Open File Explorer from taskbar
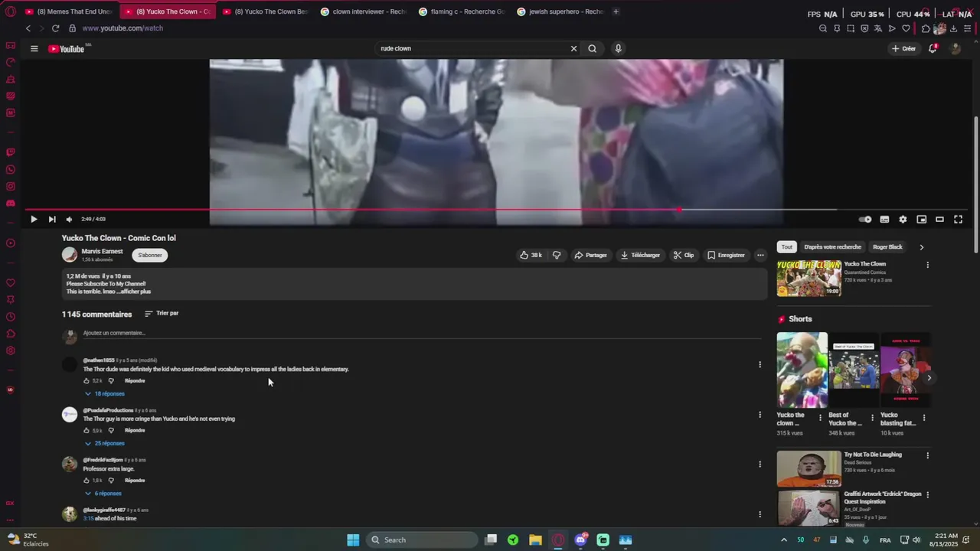This screenshot has height=551, width=980. 535,540
